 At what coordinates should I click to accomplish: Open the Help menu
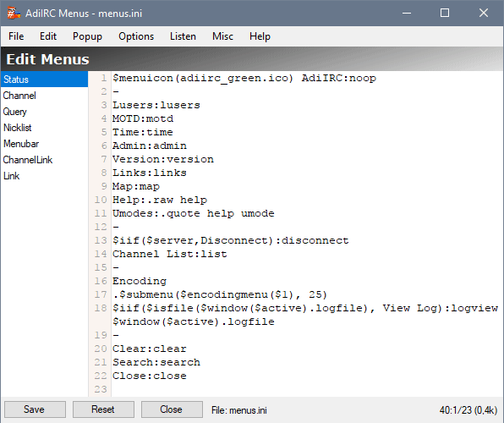(260, 36)
